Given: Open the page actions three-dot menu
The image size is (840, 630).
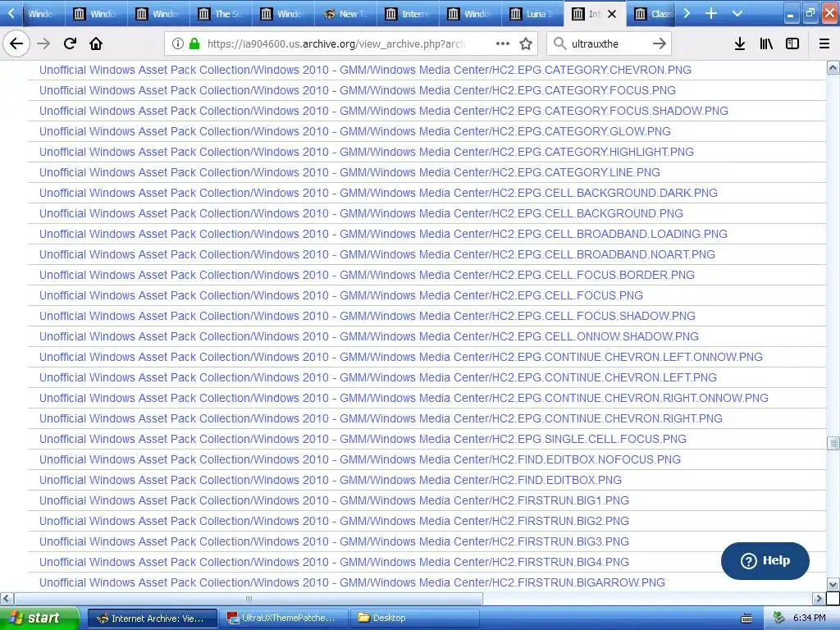Looking at the screenshot, I should click(x=503, y=43).
